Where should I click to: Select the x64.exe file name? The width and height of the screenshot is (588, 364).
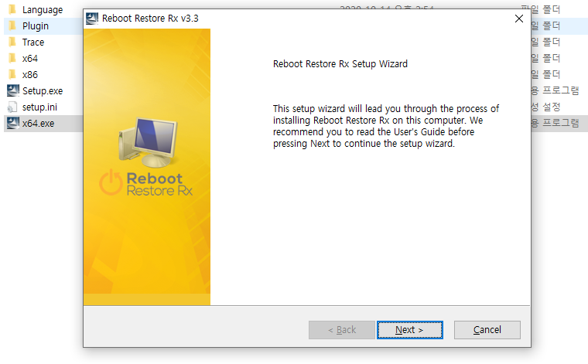(38, 123)
